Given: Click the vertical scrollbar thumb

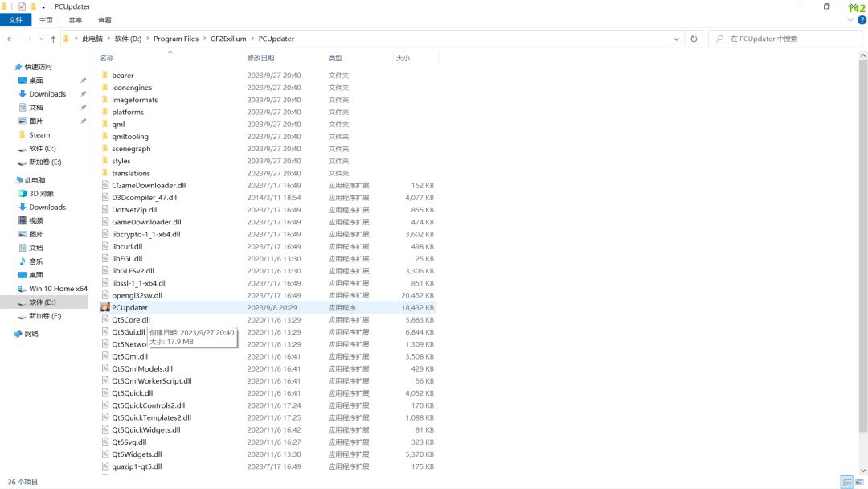Looking at the screenshot, I should click(x=863, y=246).
